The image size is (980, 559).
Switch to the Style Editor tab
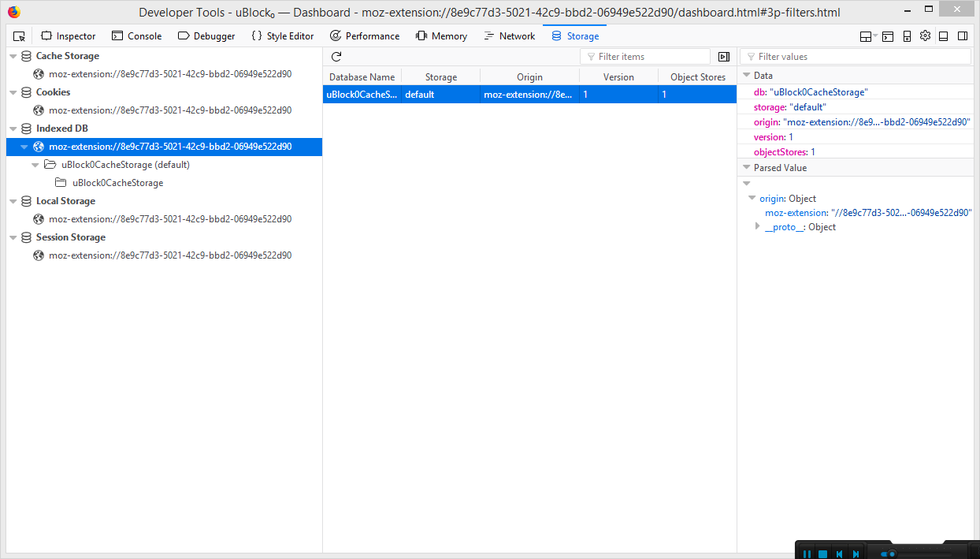[282, 36]
